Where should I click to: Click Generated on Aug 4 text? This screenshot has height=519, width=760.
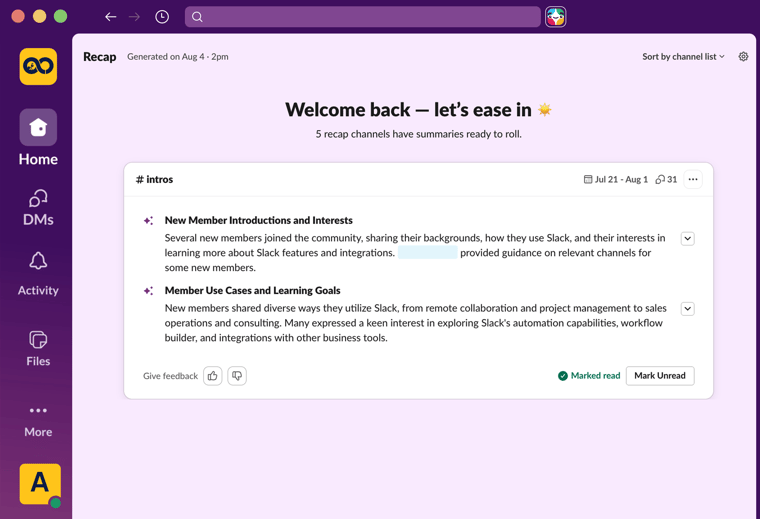[x=177, y=57]
